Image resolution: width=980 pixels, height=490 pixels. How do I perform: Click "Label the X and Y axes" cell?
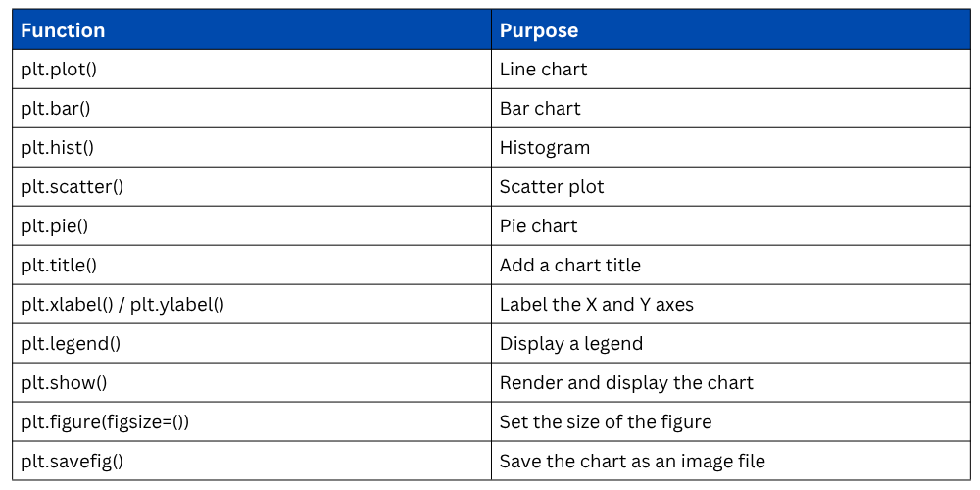click(597, 305)
